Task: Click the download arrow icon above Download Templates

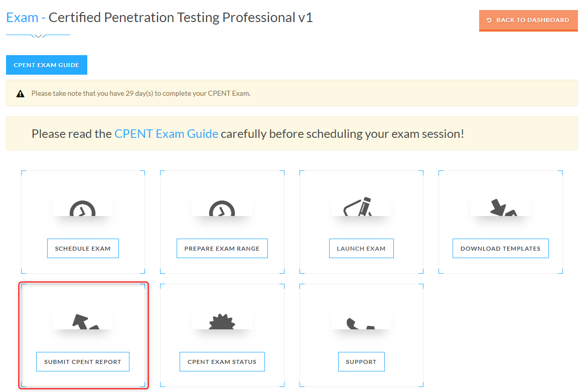Action: pyautogui.click(x=500, y=208)
